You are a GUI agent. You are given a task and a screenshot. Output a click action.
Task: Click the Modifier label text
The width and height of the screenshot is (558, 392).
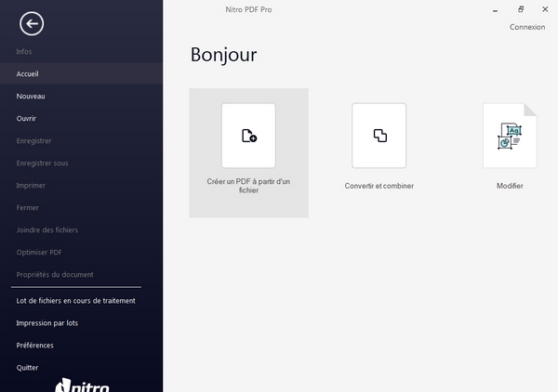pyautogui.click(x=510, y=186)
